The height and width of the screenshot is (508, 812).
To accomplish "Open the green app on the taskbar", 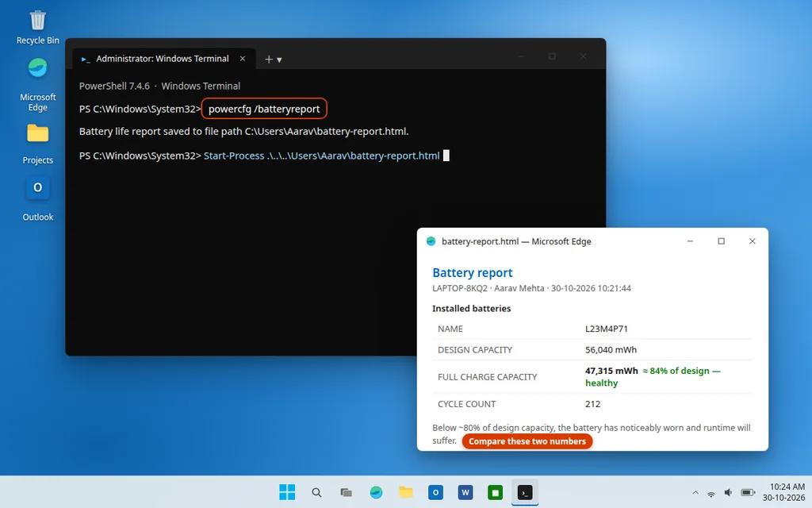I will 495,492.
